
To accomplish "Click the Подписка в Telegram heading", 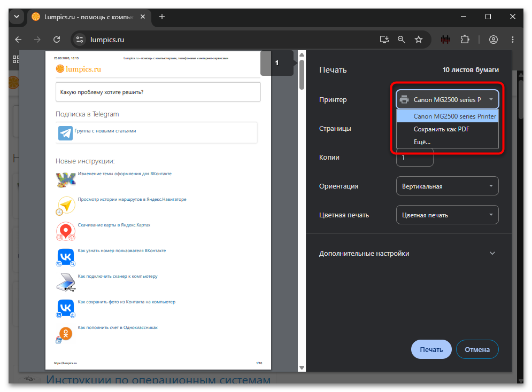I will pos(87,114).
